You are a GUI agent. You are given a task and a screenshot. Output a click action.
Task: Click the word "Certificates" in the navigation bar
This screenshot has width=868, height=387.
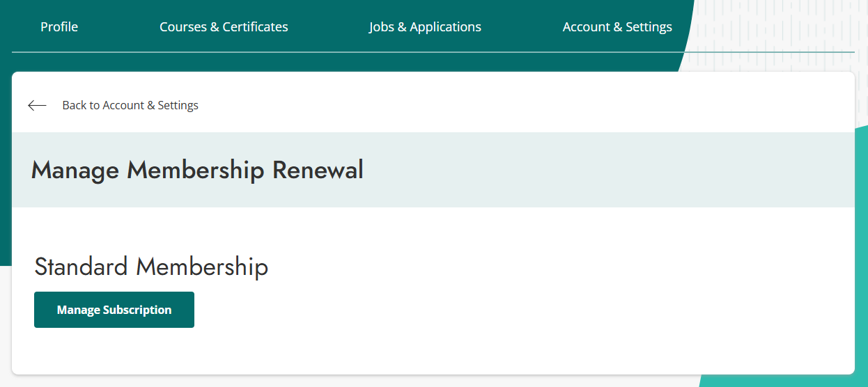click(x=256, y=27)
